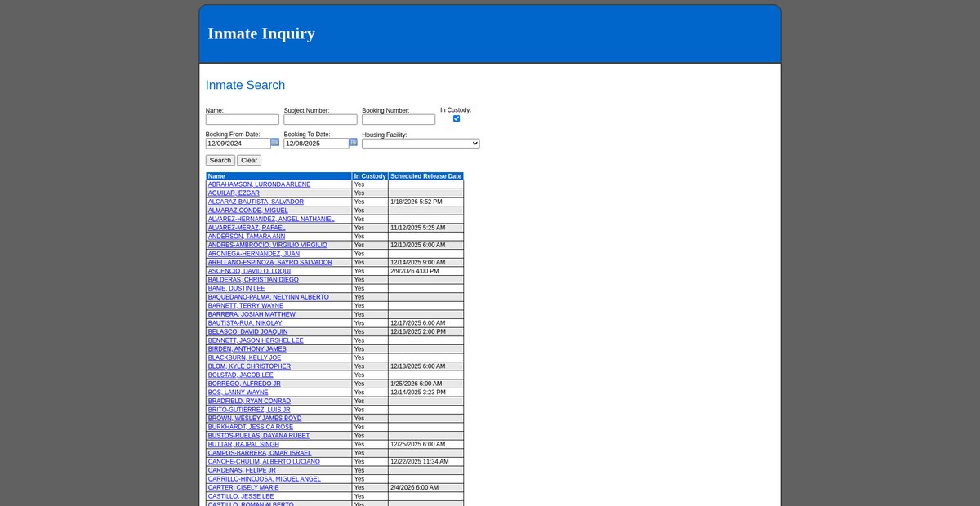Open ALVAREZ-MERAZ, RAFAEL link

(247, 228)
